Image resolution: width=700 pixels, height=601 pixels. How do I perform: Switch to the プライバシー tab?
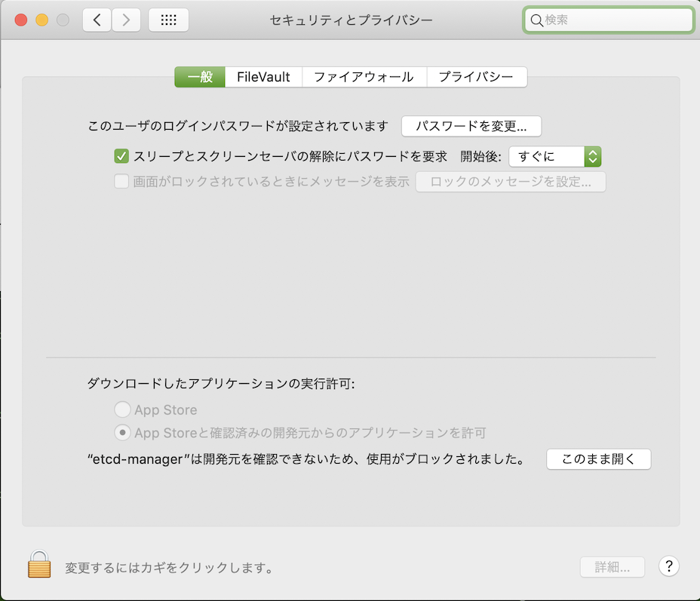(x=477, y=76)
